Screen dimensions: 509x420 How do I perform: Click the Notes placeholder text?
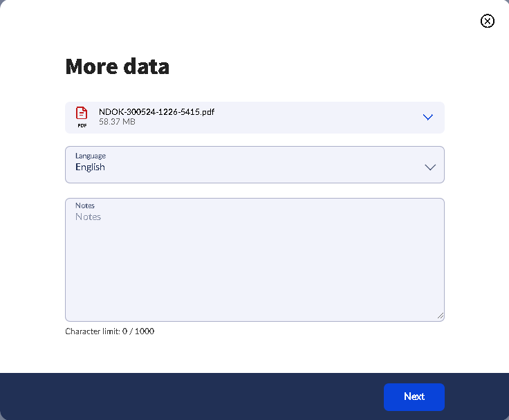click(x=89, y=217)
